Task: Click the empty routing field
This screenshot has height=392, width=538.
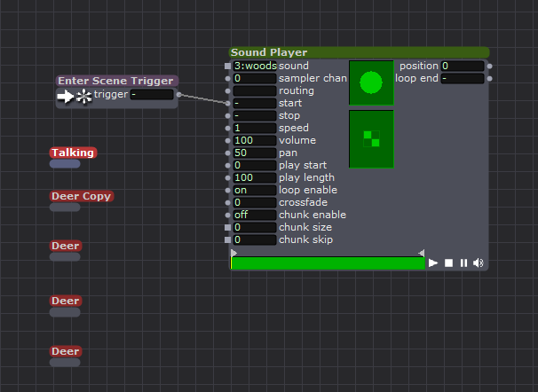Action: (255, 90)
